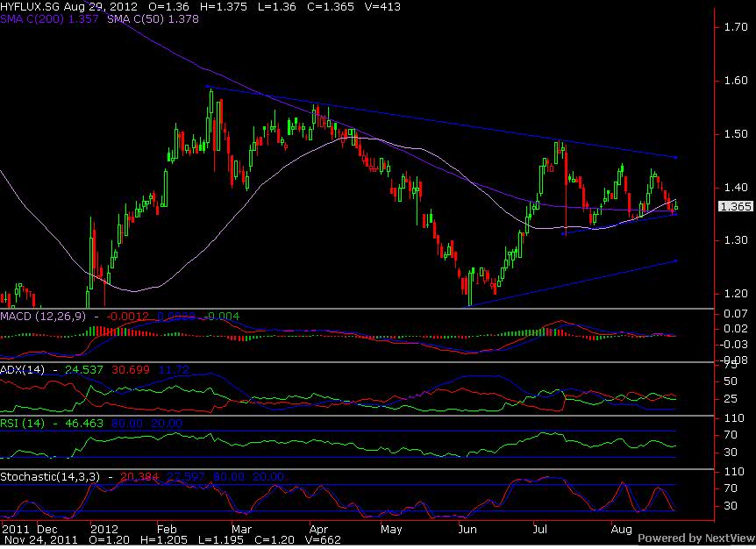Screen dimensions: 756x549
Task: Click the Stochastic(14,3,3) indicator label
Action: pyautogui.click(x=50, y=477)
